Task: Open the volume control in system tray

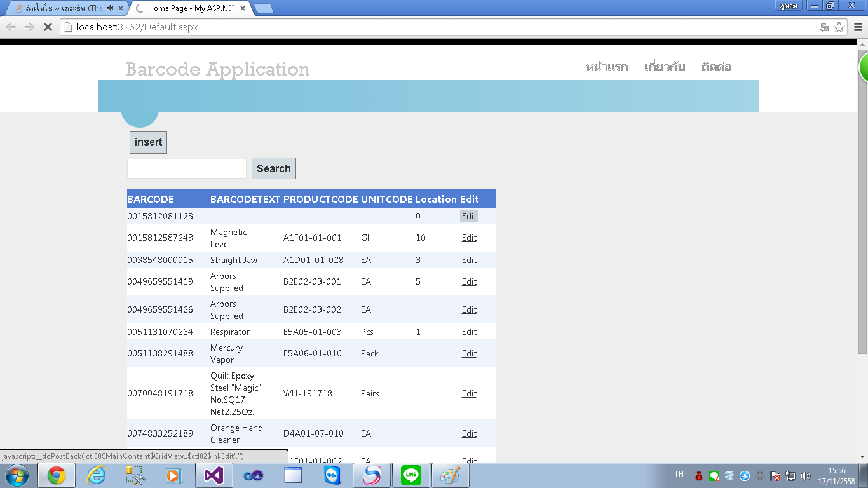Action: (806, 476)
